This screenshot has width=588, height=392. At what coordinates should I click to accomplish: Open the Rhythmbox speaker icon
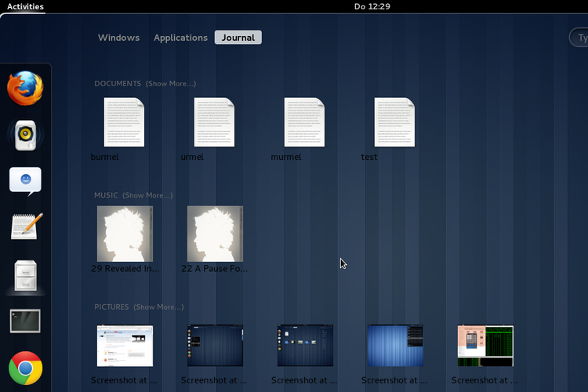(x=25, y=135)
